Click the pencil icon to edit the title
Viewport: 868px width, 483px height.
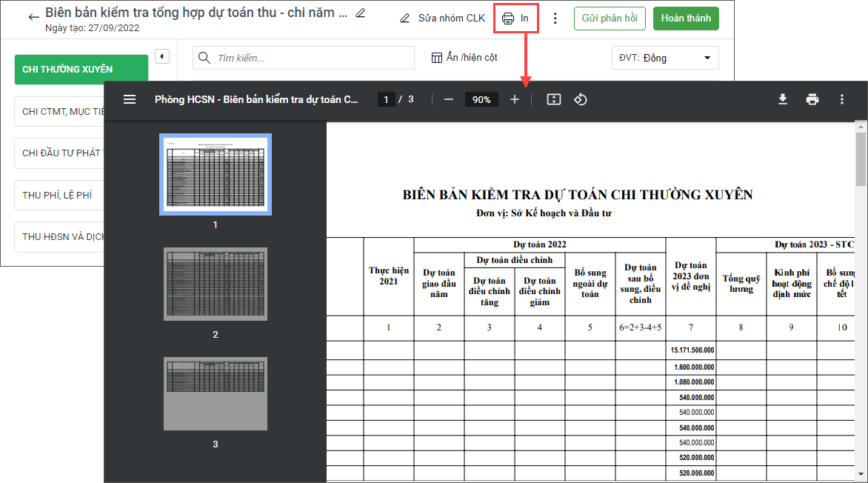[361, 13]
